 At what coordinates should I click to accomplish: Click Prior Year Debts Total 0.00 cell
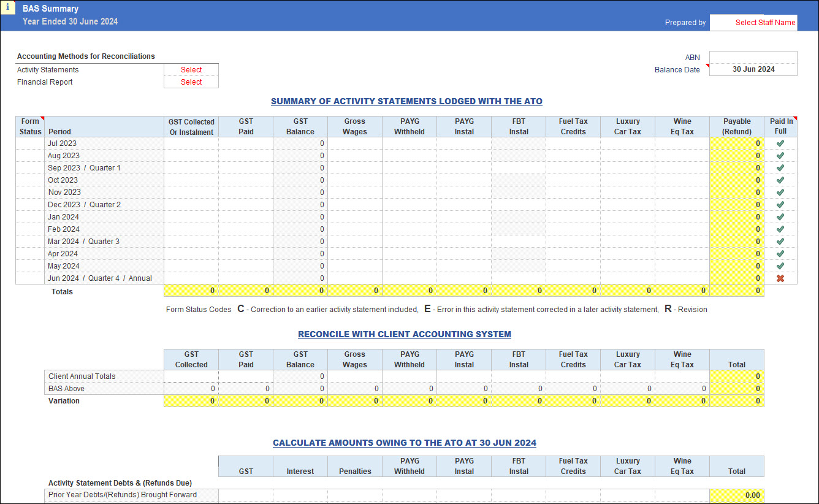[737, 495]
